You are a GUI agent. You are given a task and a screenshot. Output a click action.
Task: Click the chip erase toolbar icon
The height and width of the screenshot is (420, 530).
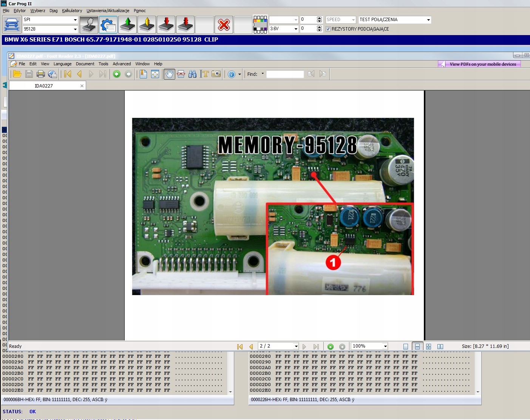(89, 25)
